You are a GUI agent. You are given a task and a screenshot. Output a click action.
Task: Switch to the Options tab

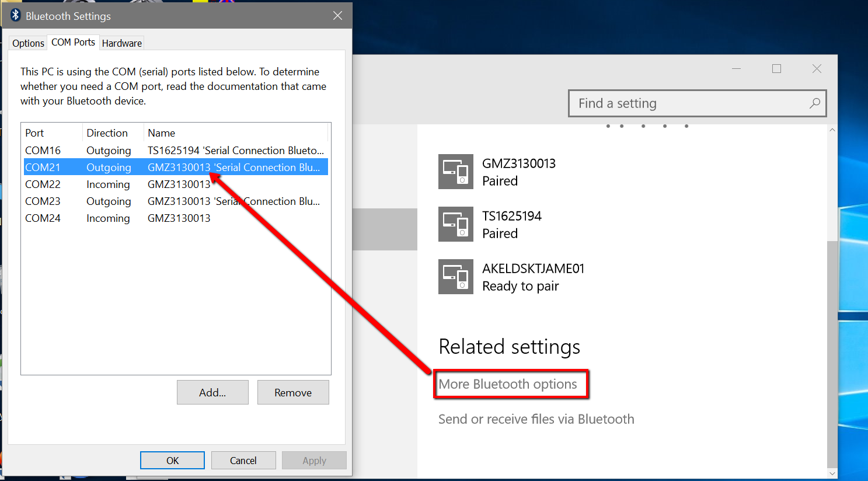[27, 43]
